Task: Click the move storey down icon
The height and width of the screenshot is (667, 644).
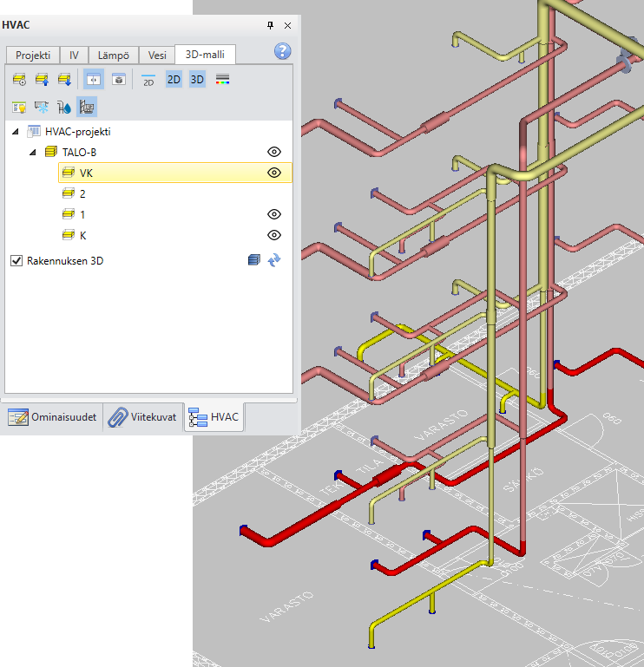Action: pyautogui.click(x=64, y=80)
